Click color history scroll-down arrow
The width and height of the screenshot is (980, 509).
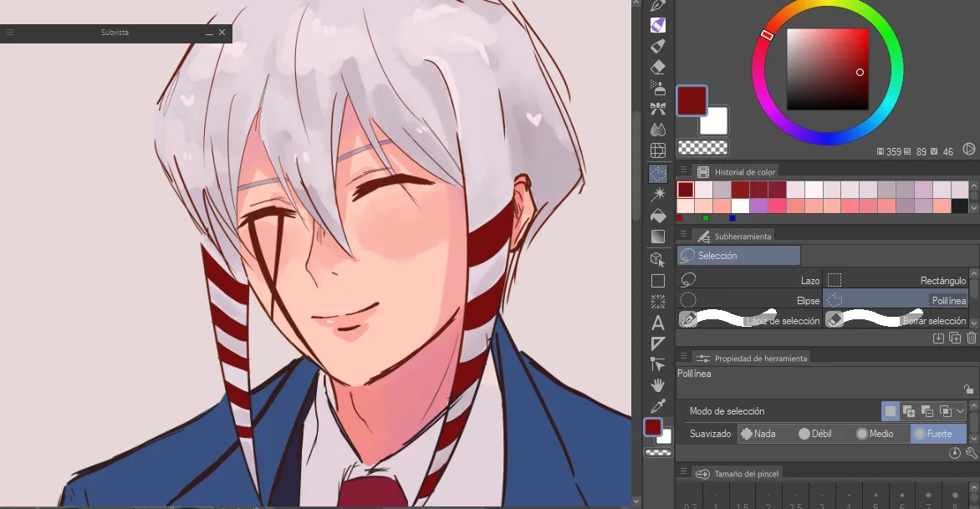974,206
